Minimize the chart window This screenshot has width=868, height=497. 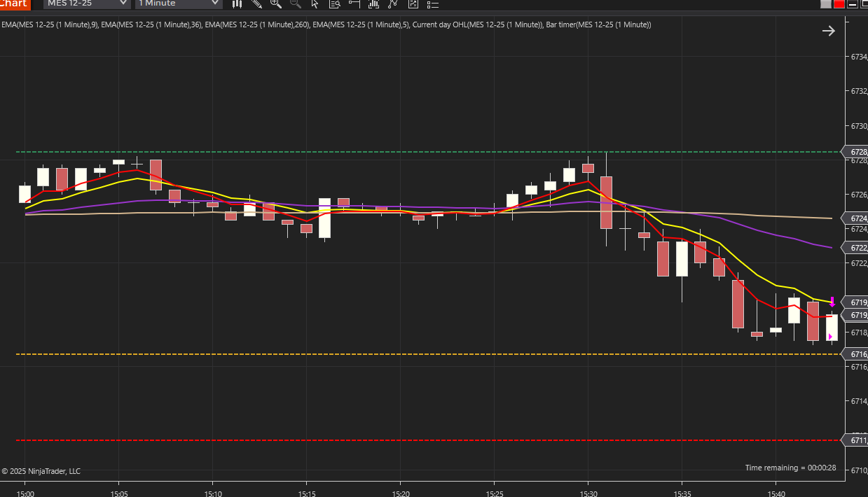pos(852,3)
